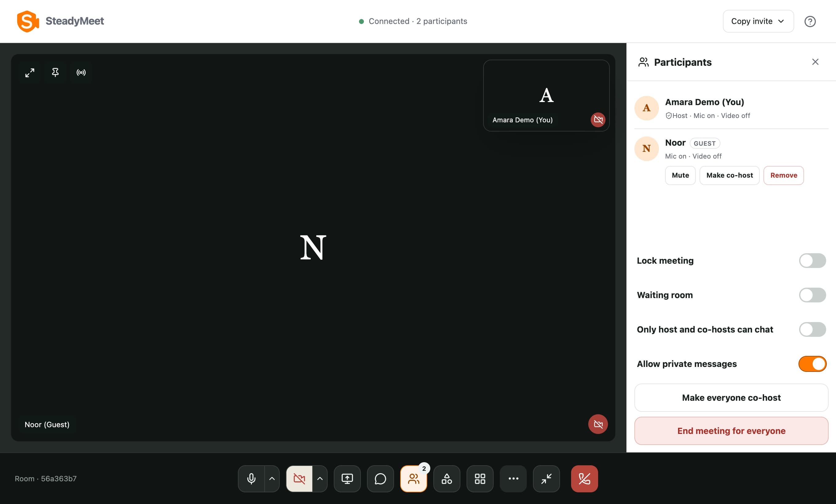This screenshot has height=504, width=836.
Task: Click camera-off badge on Amara's thumbnail
Action: click(598, 120)
